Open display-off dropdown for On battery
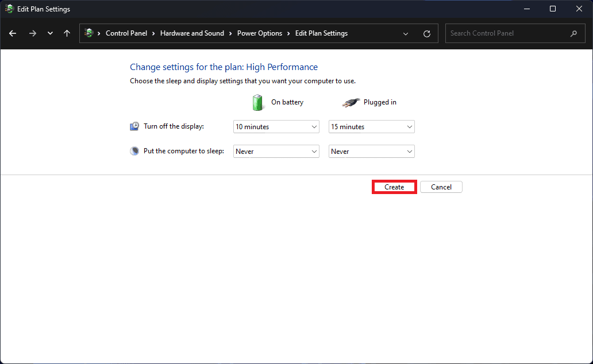 click(x=276, y=127)
